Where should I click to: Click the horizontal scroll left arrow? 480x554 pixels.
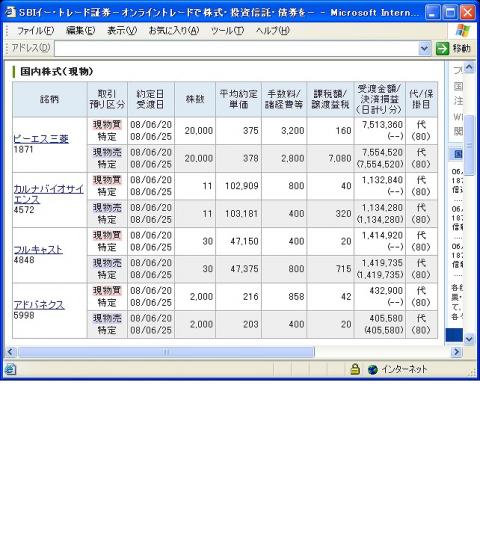[x=10, y=352]
